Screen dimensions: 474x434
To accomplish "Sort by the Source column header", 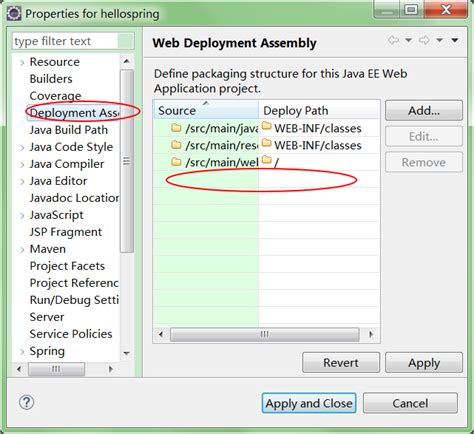I will coord(206,110).
